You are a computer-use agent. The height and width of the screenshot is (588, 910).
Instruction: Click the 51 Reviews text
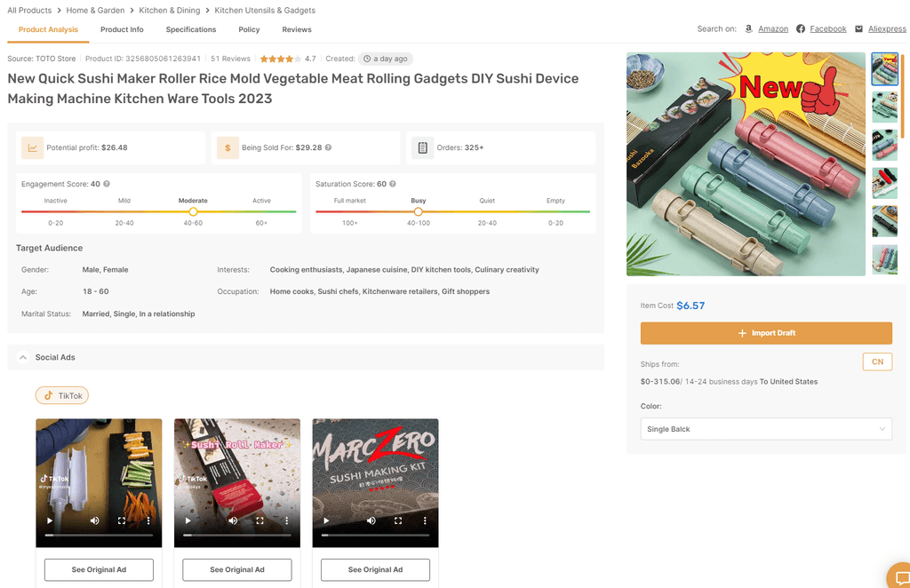[x=230, y=59]
